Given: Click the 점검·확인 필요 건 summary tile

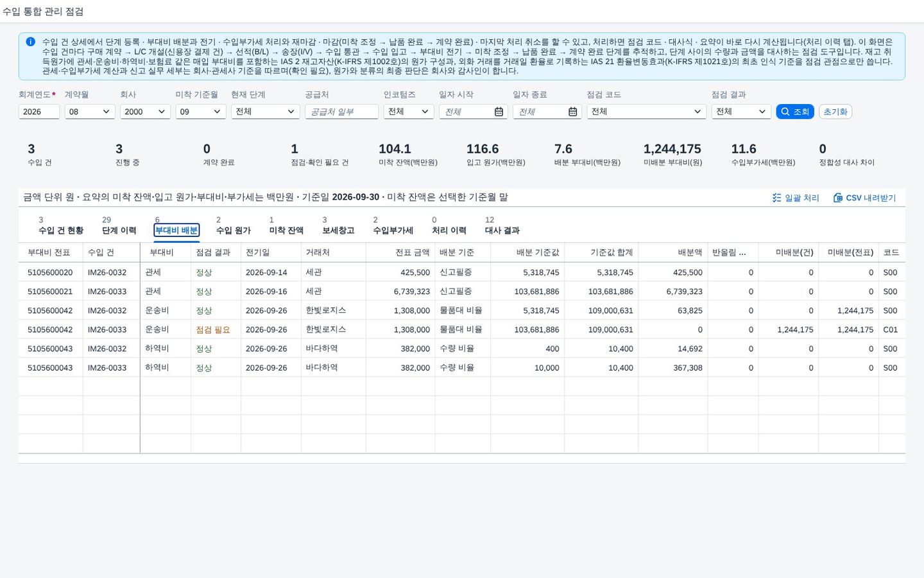Looking at the screenshot, I should [320, 155].
